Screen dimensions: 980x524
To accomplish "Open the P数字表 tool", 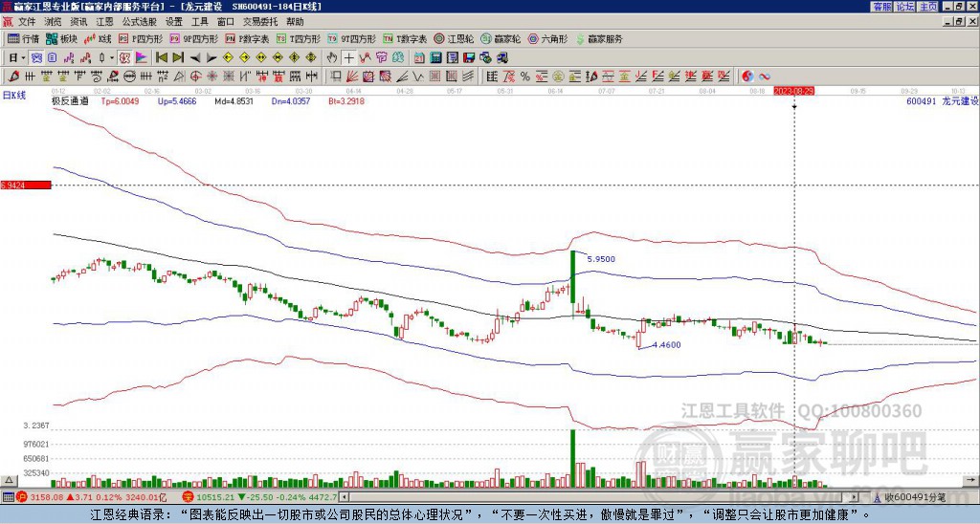I will (x=247, y=38).
